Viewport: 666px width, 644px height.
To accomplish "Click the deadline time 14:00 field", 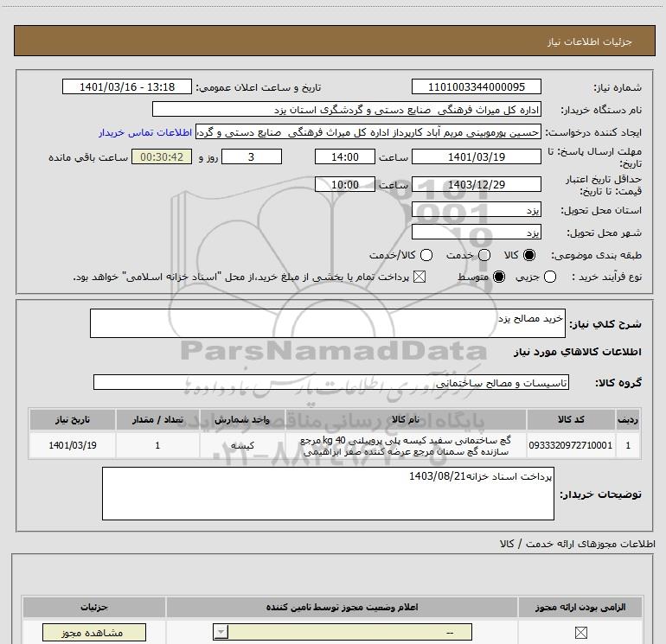I will coord(345,156).
